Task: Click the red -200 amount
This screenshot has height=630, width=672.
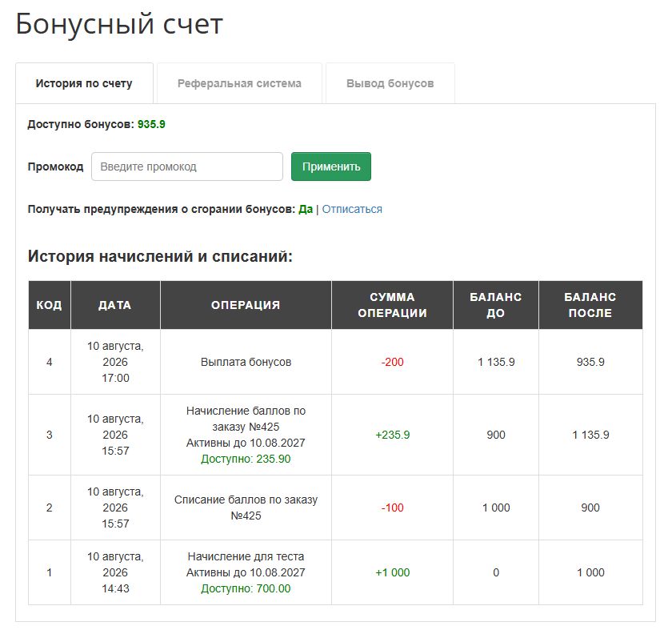Action: click(x=393, y=362)
